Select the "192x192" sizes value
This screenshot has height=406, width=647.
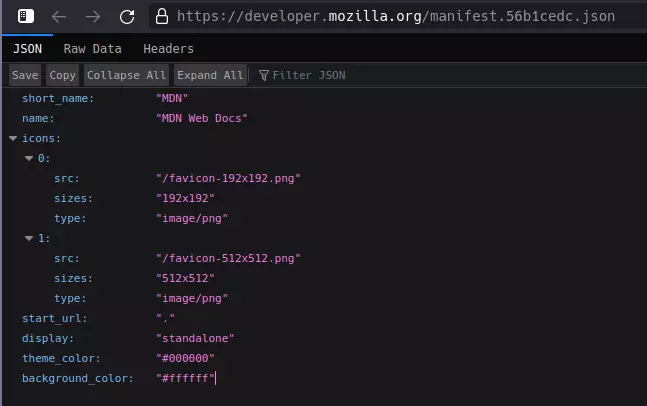click(185, 198)
